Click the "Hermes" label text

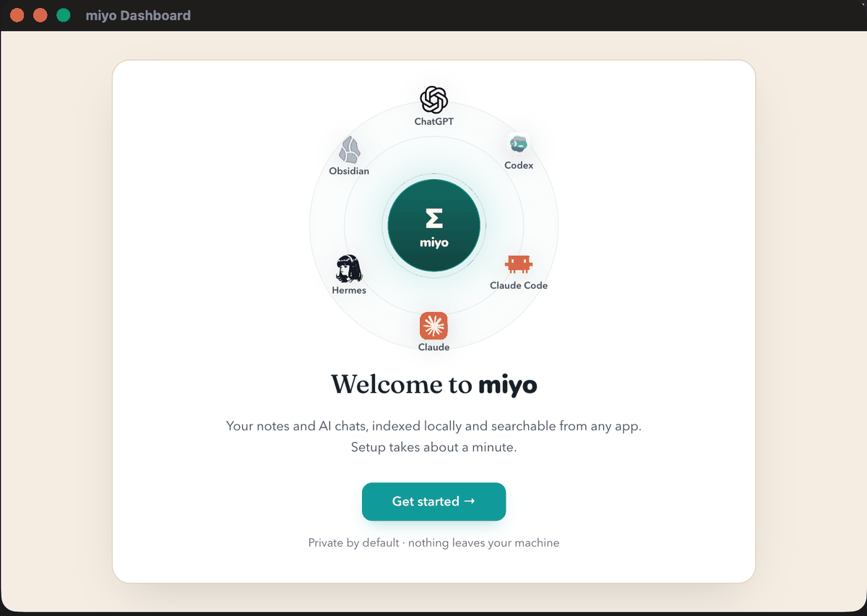[x=349, y=290]
